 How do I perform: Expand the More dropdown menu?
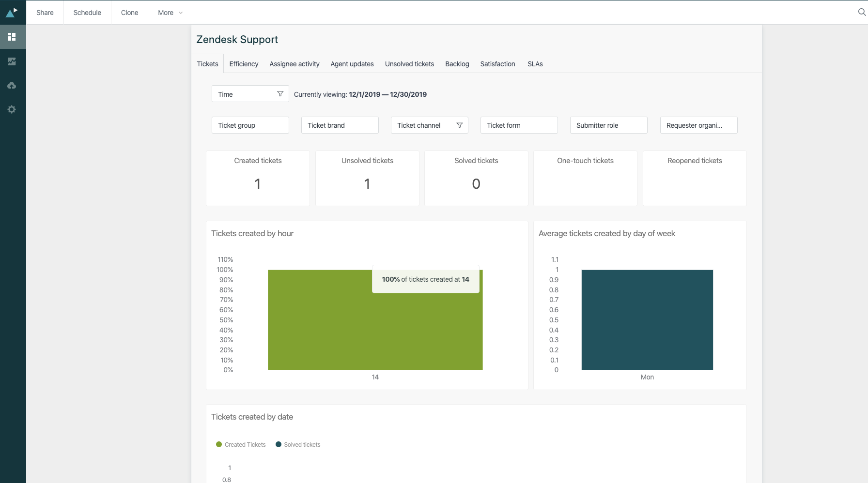coord(170,13)
